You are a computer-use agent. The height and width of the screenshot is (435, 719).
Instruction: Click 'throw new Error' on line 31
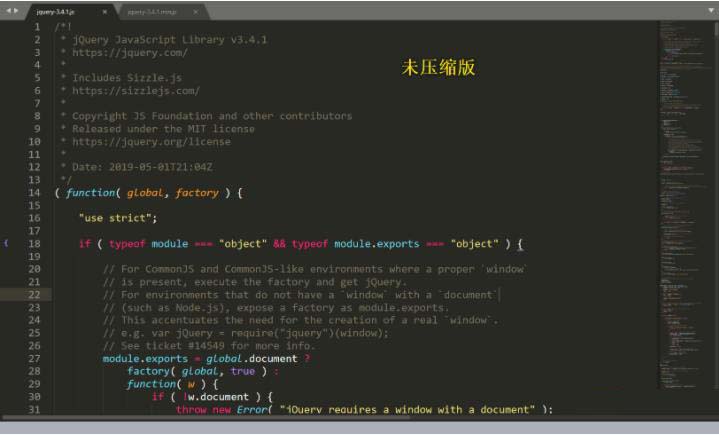point(221,409)
